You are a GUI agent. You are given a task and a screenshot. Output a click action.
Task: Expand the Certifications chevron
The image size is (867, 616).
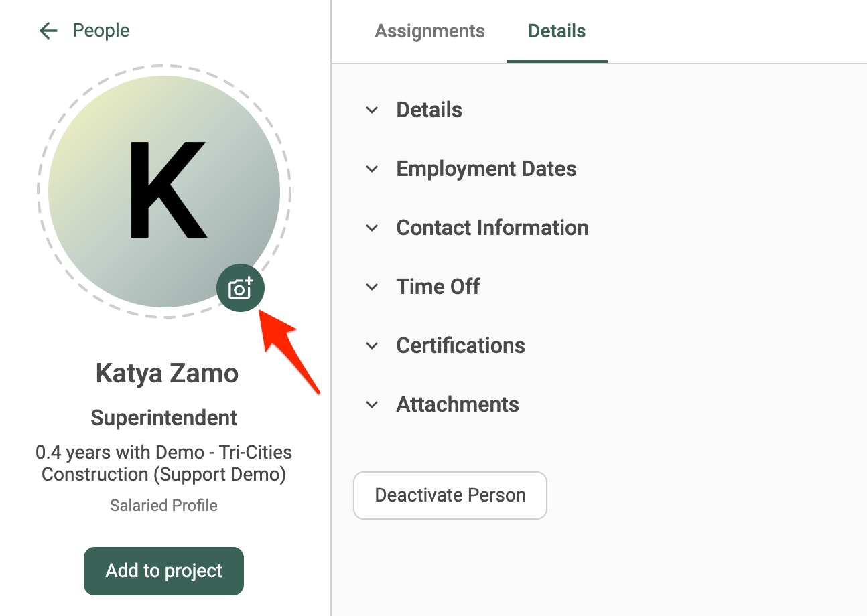click(x=372, y=345)
